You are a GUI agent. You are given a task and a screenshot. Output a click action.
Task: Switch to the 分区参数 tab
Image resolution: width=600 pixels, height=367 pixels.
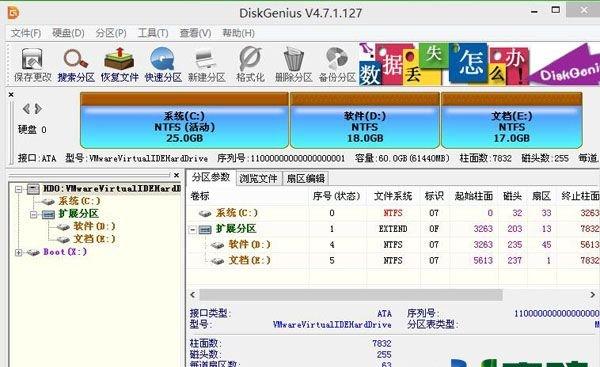(211, 177)
